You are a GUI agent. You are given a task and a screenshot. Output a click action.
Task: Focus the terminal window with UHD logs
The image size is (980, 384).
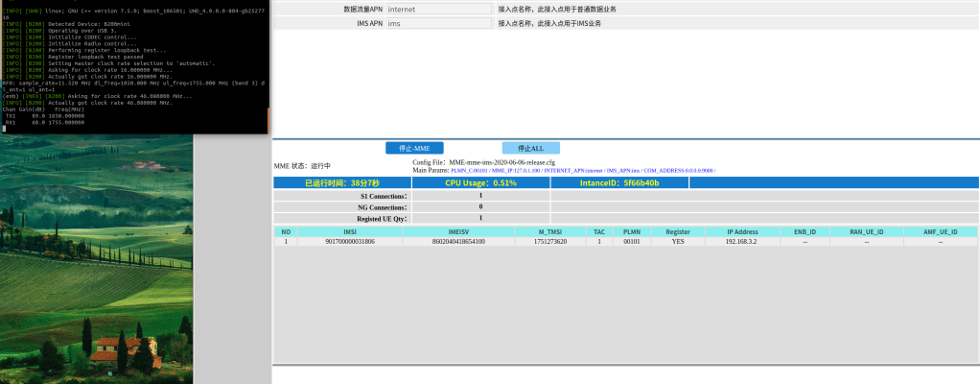(x=134, y=67)
